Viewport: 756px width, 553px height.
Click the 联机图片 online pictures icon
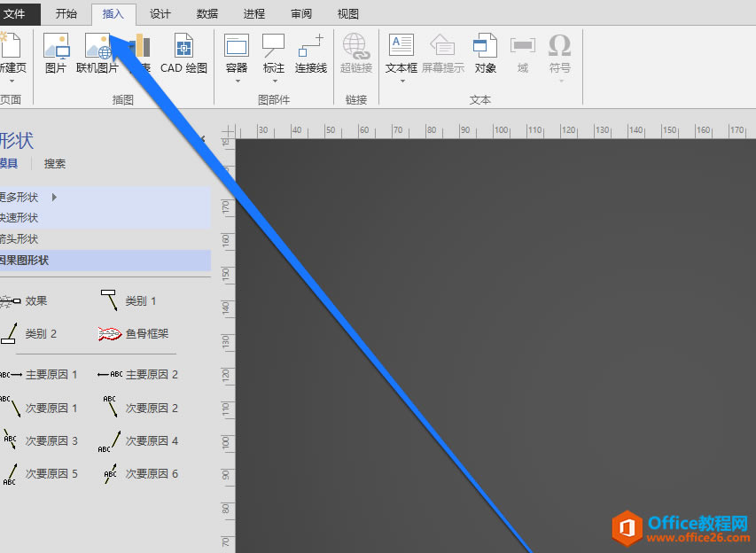[x=97, y=52]
